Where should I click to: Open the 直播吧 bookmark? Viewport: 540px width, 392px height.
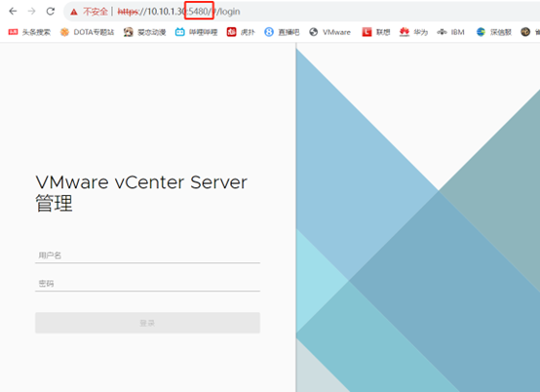[282, 32]
